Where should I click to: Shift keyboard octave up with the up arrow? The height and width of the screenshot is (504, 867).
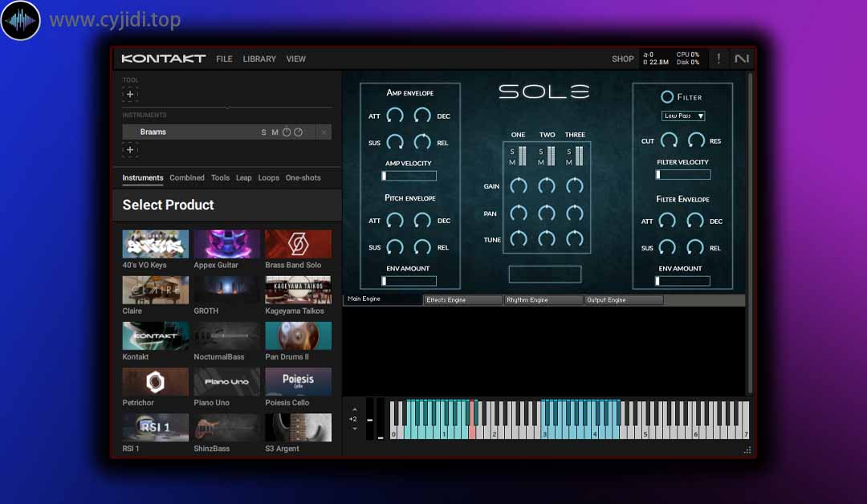(x=355, y=409)
